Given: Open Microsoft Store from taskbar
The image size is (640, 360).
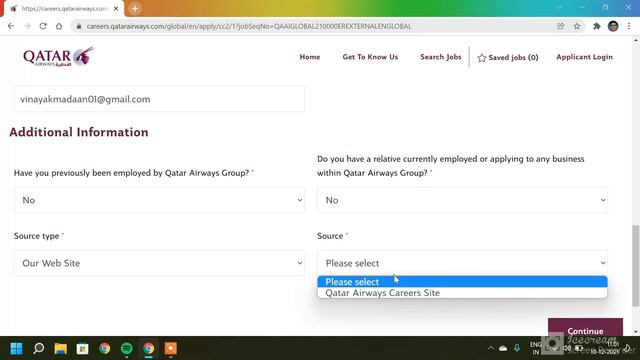Looking at the screenshot, I should (x=82, y=348).
